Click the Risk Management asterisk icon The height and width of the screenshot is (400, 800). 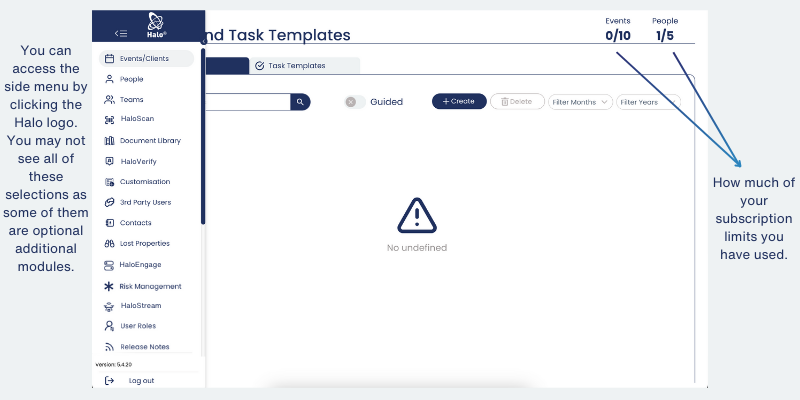click(110, 286)
